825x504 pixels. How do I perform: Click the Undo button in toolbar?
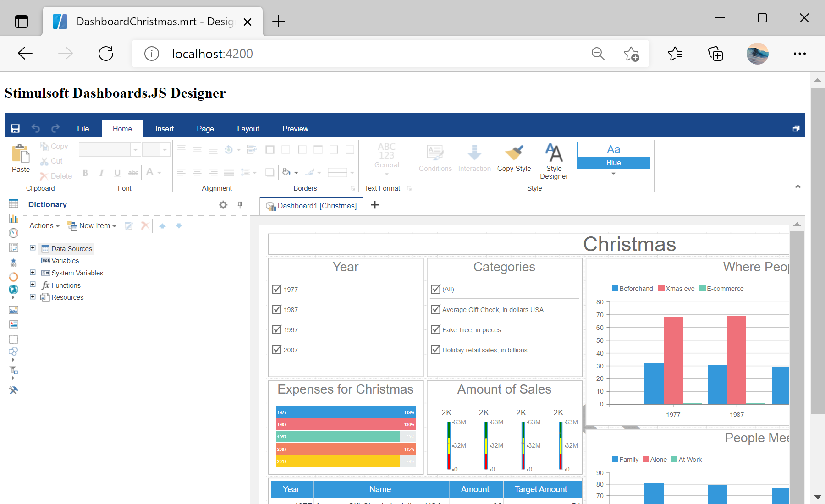pos(36,129)
